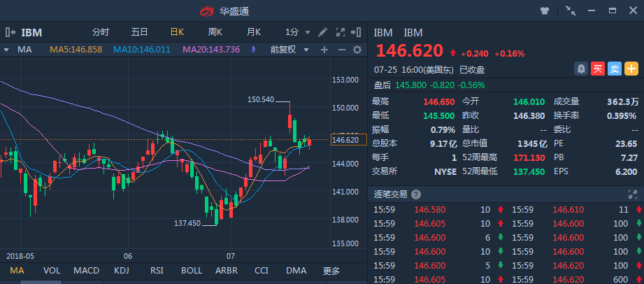Zoom in chart with plus icon
This screenshot has height=284, width=644.
click(x=324, y=50)
